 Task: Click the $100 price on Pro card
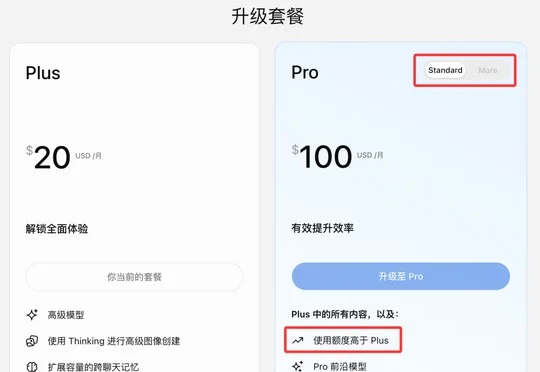pos(322,157)
